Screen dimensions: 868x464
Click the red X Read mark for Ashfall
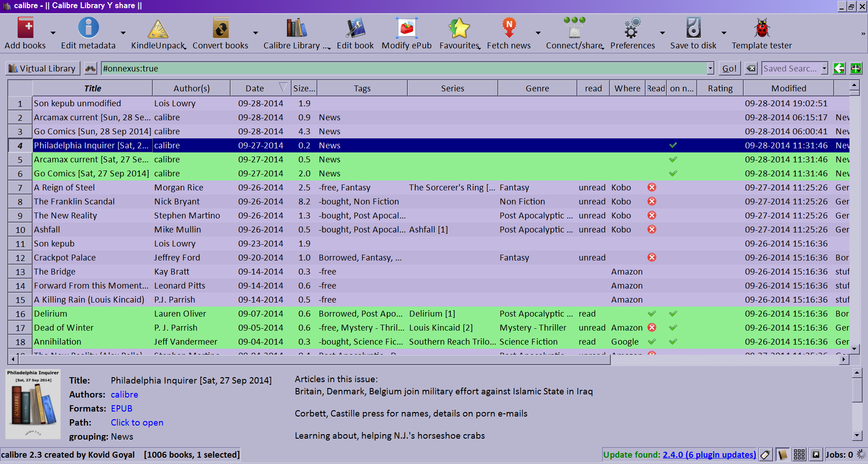point(652,229)
